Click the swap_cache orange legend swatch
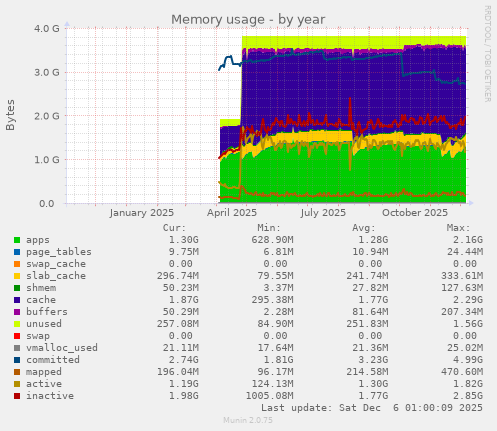The image size is (497, 431). click(x=17, y=264)
